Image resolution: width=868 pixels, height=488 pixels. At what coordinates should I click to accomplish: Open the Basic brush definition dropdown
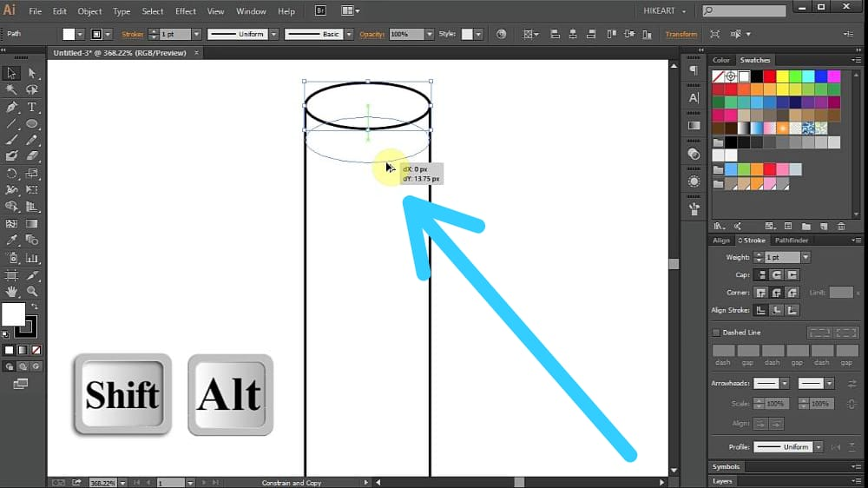pos(349,35)
